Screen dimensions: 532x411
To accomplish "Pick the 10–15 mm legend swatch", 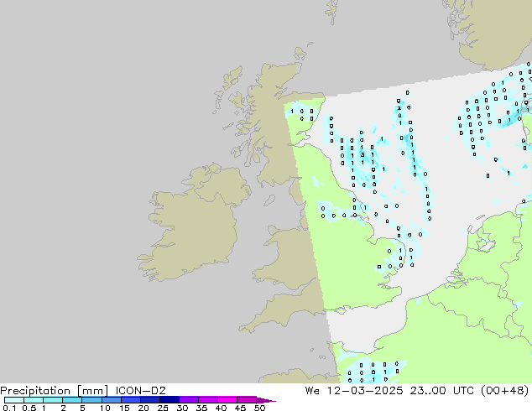I will point(111,400).
